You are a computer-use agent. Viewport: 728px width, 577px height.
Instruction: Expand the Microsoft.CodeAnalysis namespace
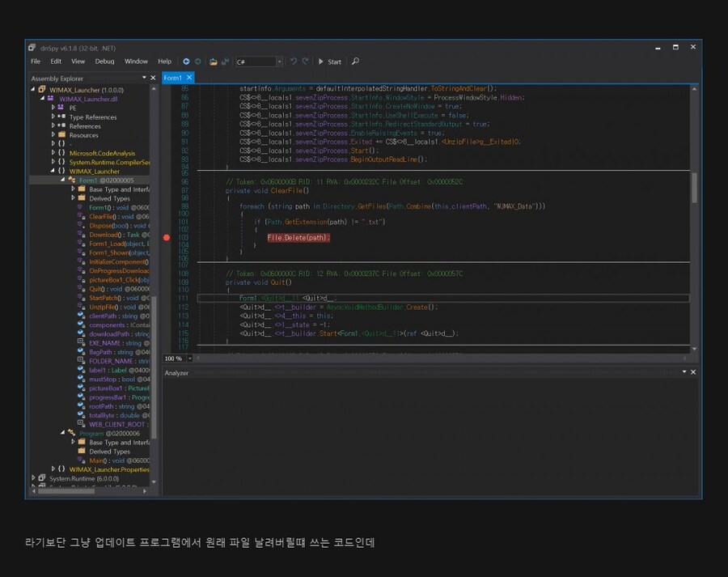pos(53,153)
